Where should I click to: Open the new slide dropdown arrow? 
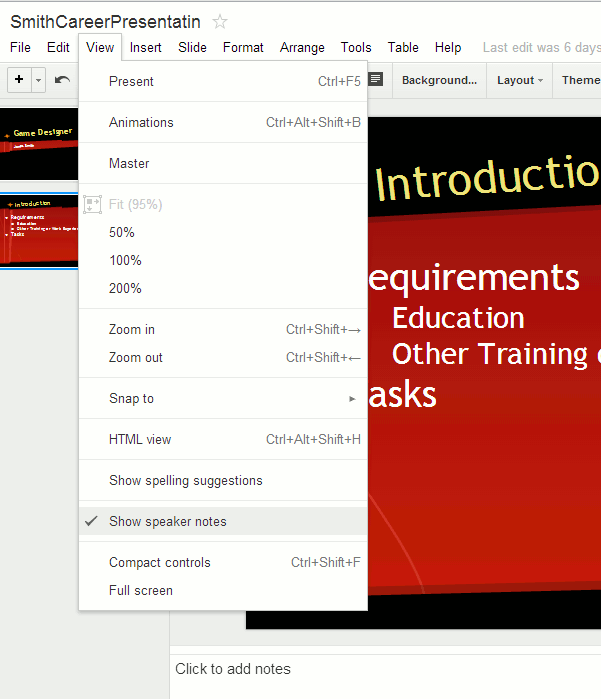(x=38, y=80)
